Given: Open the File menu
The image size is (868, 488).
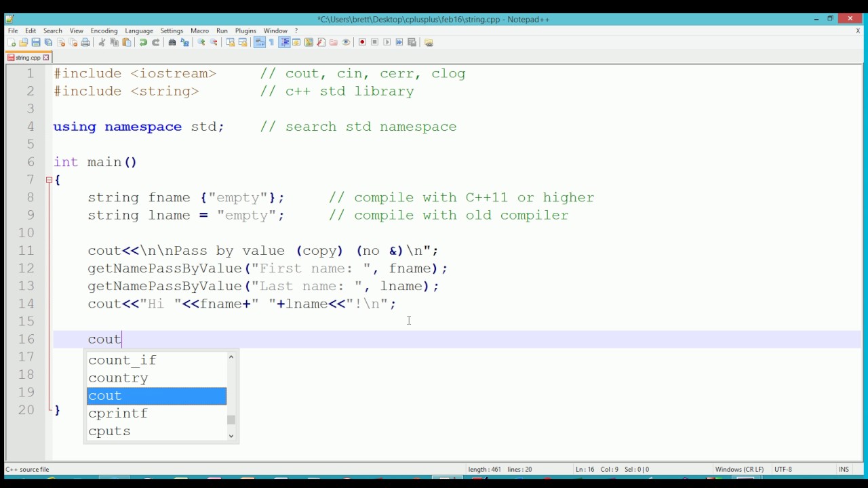Looking at the screenshot, I should tap(13, 30).
